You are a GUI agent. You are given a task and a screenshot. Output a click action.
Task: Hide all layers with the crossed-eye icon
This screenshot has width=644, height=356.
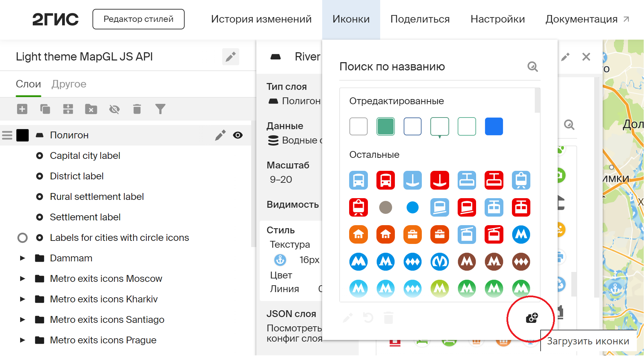click(x=114, y=109)
